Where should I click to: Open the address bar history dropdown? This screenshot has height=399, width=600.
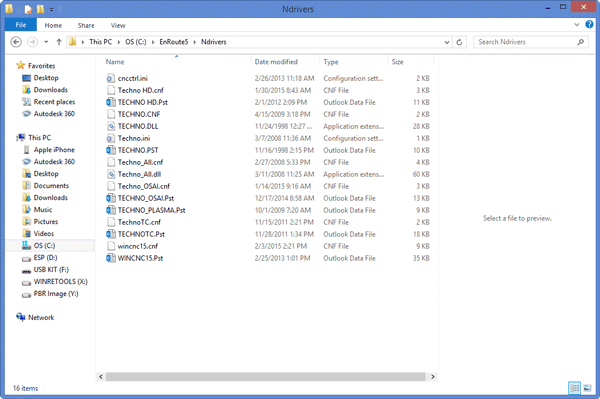(447, 42)
